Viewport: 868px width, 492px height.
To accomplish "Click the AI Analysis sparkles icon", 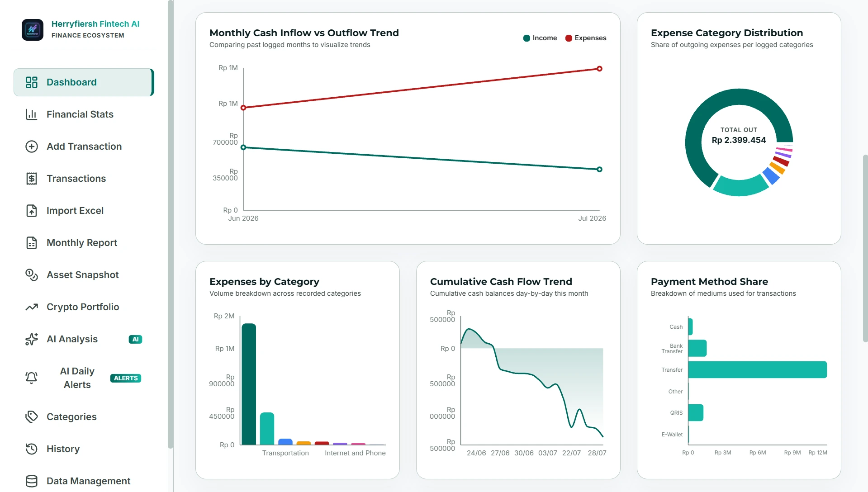I will (x=32, y=339).
